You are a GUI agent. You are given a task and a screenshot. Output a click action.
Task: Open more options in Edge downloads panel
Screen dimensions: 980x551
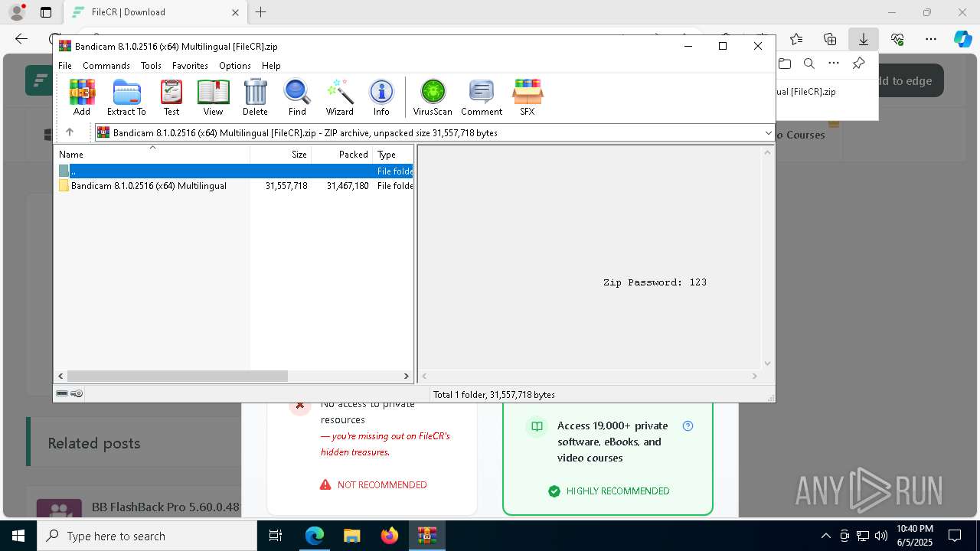click(834, 64)
